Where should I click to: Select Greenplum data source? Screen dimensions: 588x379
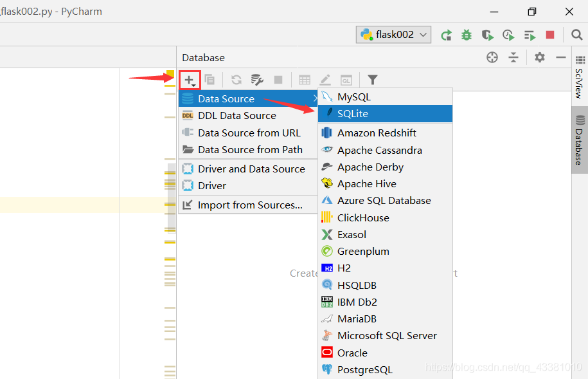(385, 252)
